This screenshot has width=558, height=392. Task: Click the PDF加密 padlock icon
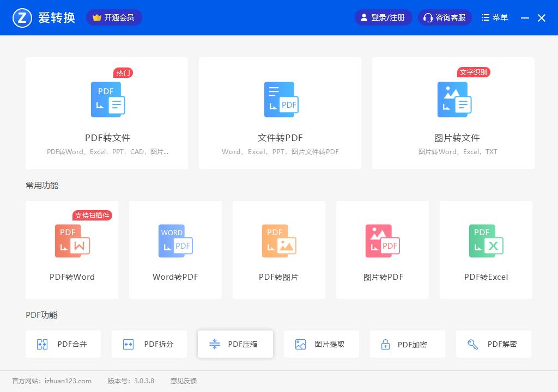tap(385, 344)
